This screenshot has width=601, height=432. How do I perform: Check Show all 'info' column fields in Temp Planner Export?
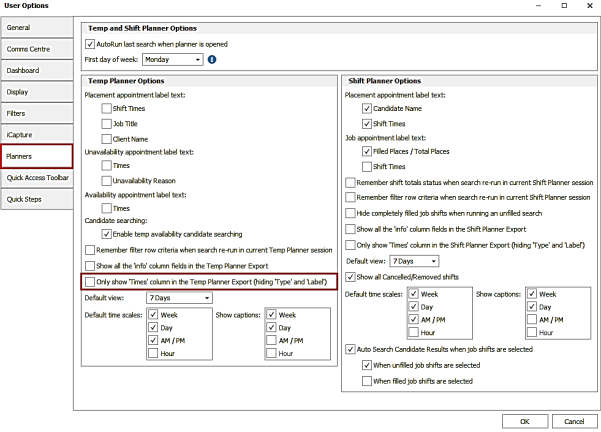tap(90, 266)
